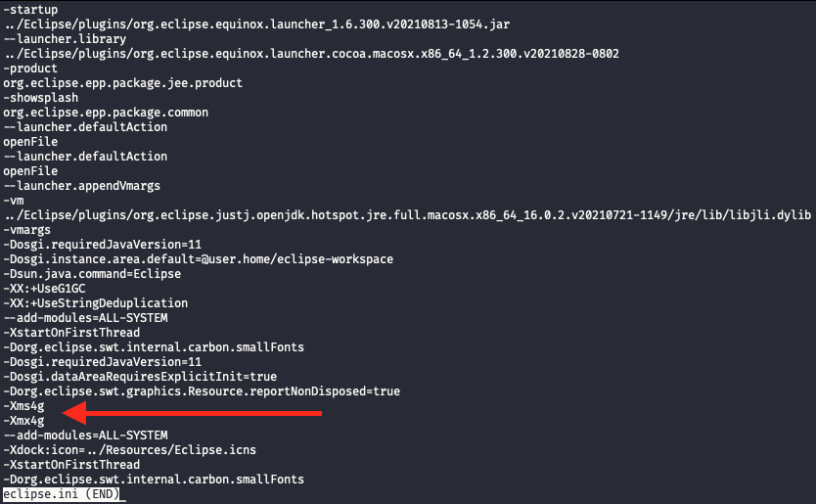The height and width of the screenshot is (504, 816).
Task: Click the -Xmx4g line
Action: pos(23,421)
